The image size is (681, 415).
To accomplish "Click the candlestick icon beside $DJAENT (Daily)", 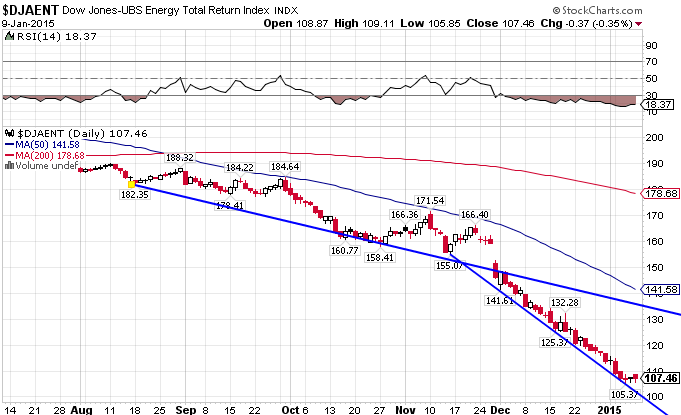I will pos(10,133).
